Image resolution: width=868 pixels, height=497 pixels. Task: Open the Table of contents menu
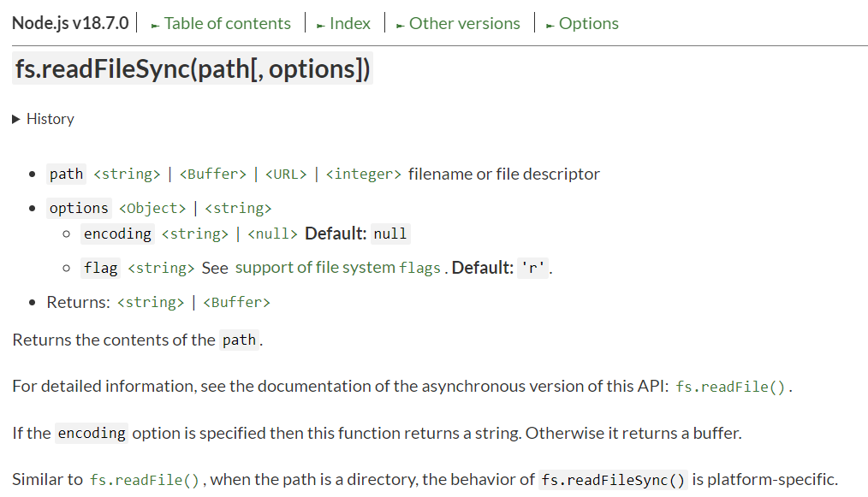pos(227,23)
